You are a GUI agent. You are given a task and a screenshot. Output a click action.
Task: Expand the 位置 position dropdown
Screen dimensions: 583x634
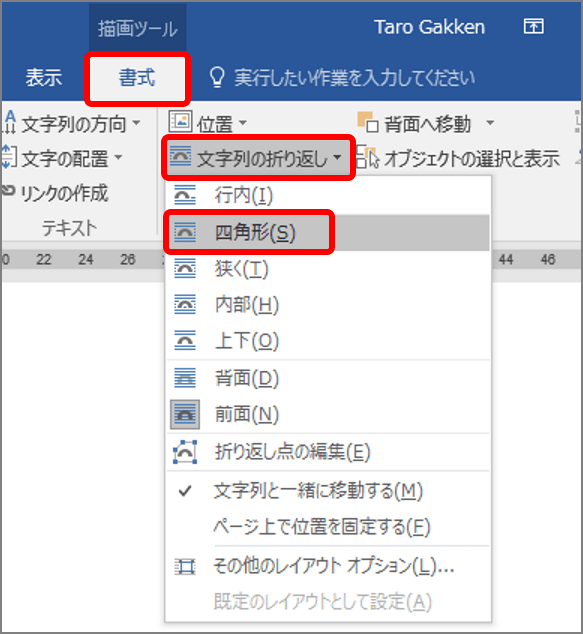pos(207,123)
